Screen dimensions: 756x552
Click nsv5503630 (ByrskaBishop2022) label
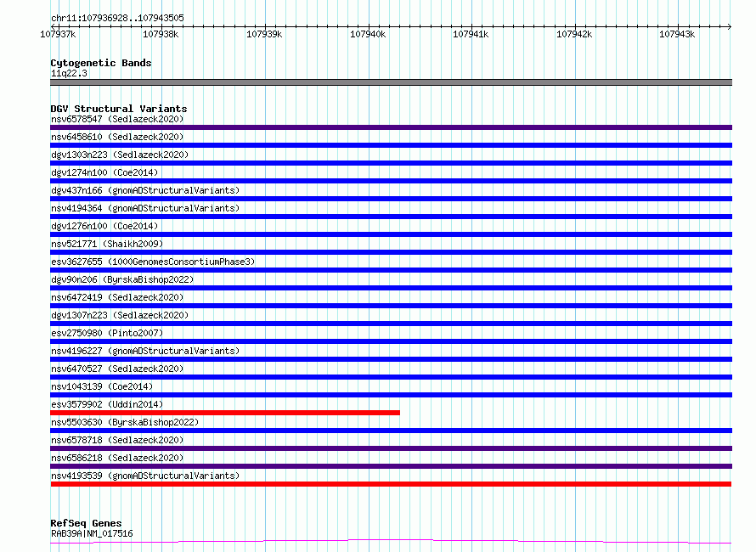point(125,422)
